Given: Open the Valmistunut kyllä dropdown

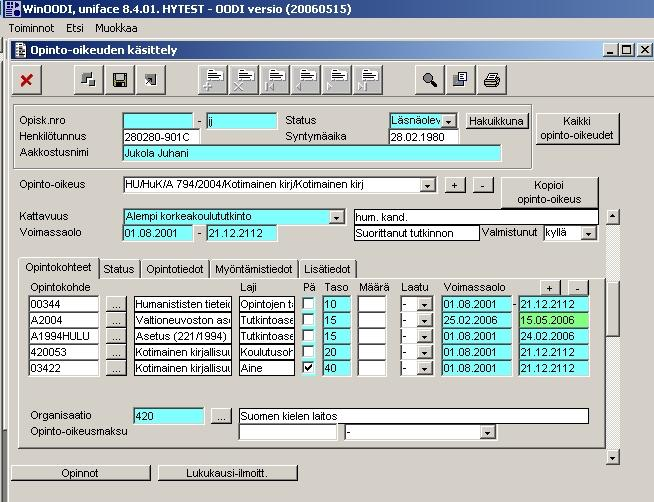Looking at the screenshot, I should pos(589,233).
